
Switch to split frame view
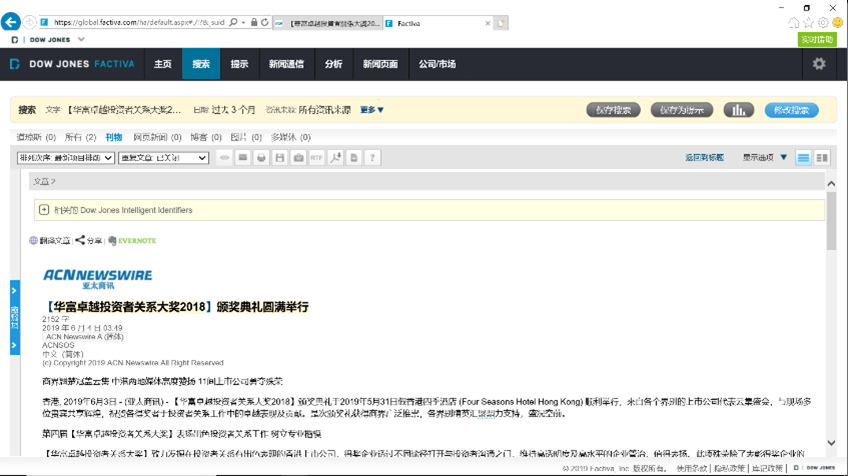click(x=822, y=157)
